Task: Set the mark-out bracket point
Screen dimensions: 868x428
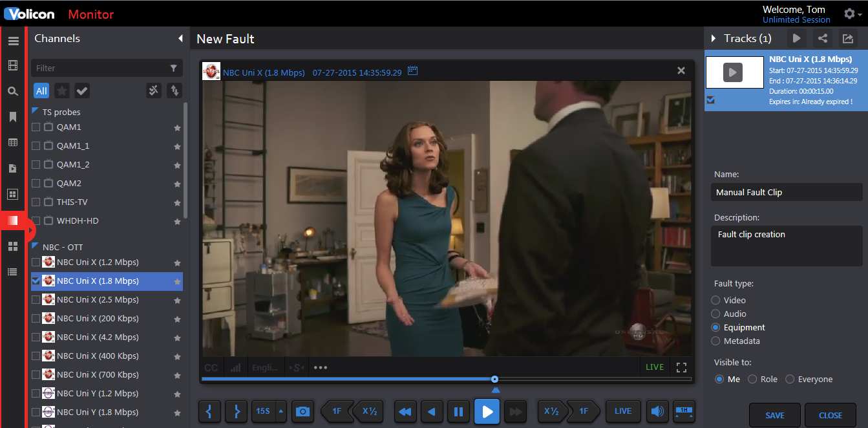Action: tap(236, 411)
